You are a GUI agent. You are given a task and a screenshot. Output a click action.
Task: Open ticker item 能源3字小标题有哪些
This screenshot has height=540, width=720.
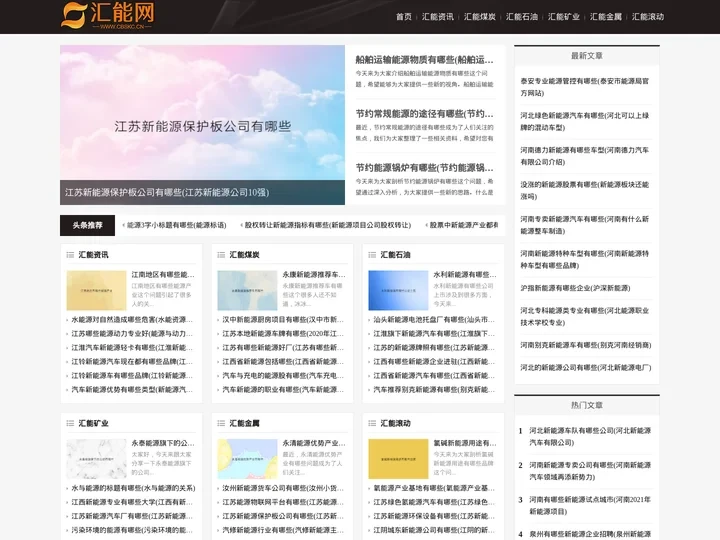174,225
